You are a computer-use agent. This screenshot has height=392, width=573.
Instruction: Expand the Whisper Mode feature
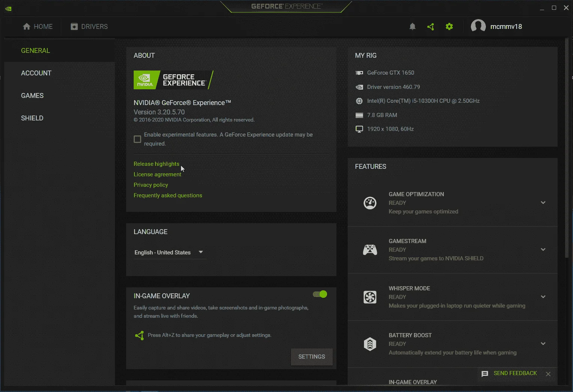tap(543, 297)
